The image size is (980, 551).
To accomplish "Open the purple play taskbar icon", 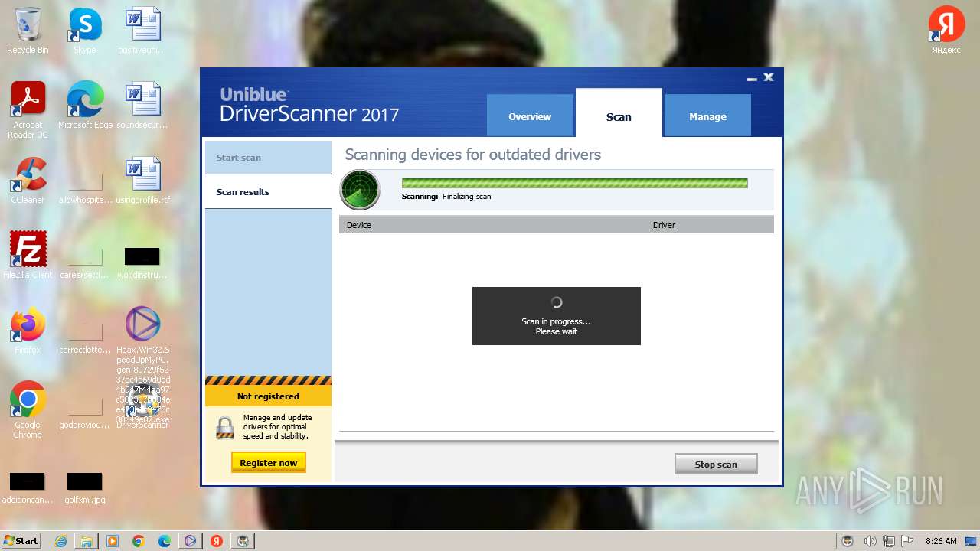I will click(191, 541).
